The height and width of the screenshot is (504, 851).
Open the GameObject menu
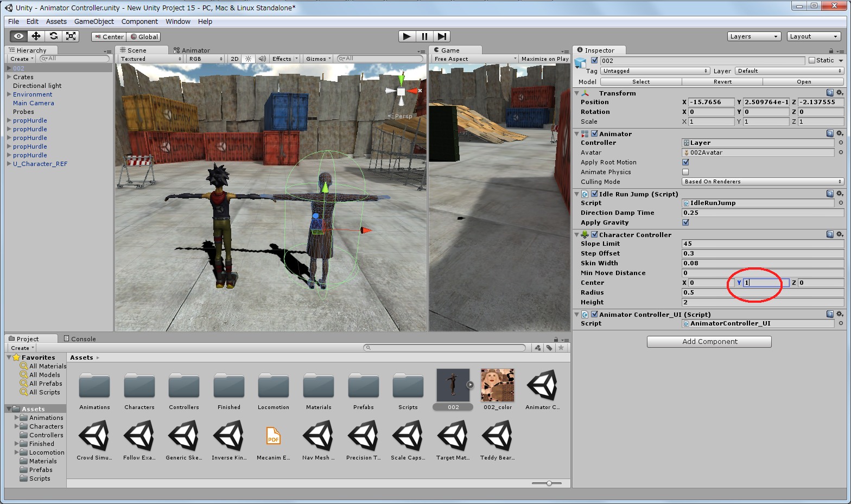[94, 22]
